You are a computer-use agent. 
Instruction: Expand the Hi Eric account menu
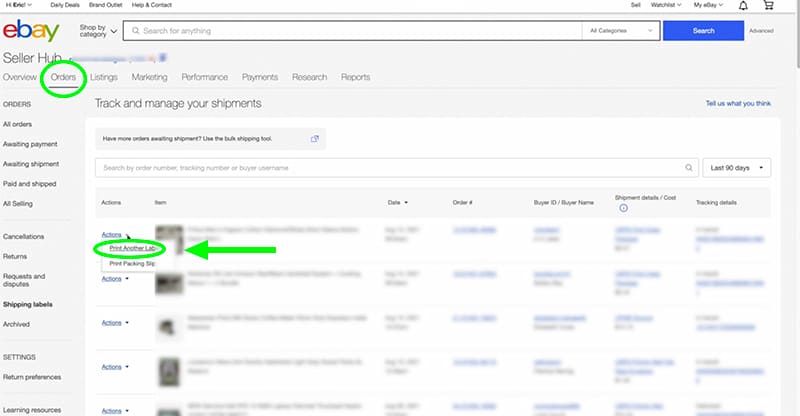(x=18, y=5)
